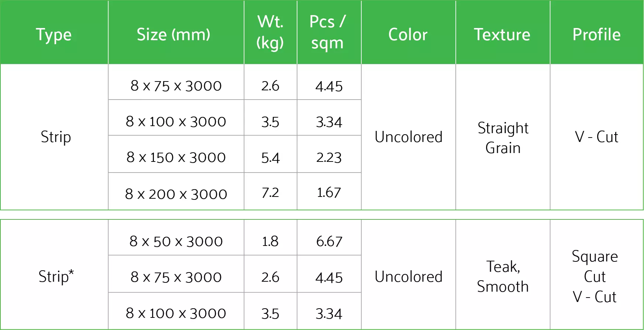Select the Wt. (kg) header cell
This screenshot has height=330, width=644.
point(270,32)
